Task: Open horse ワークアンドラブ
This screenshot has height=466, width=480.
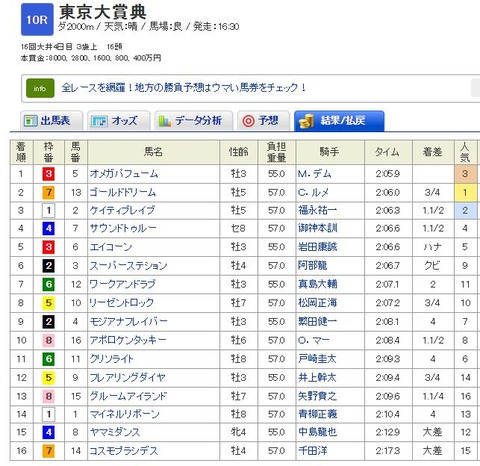Action: pyautogui.click(x=122, y=284)
